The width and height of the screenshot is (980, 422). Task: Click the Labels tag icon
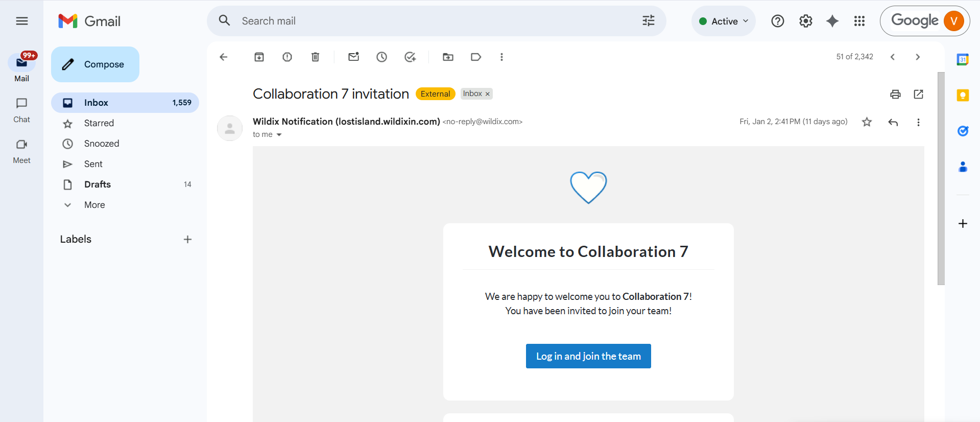(476, 57)
